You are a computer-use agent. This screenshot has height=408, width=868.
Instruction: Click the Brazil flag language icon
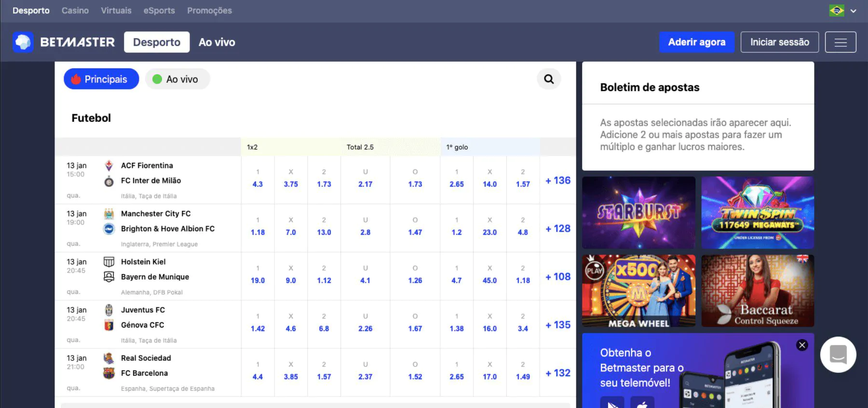tap(837, 11)
